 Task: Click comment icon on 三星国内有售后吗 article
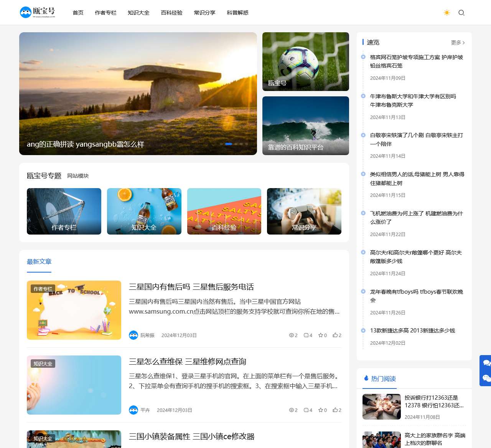306,335
